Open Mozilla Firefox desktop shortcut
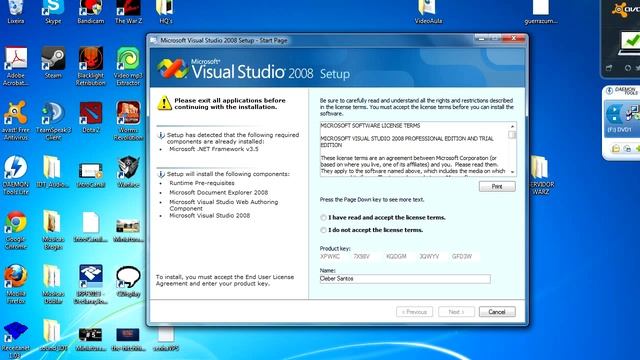 coord(16,284)
